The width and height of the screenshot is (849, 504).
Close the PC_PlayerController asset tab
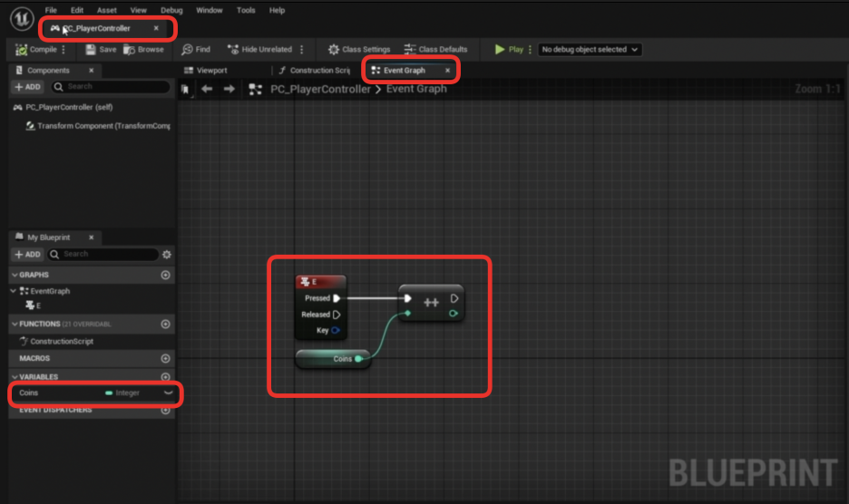(x=157, y=28)
